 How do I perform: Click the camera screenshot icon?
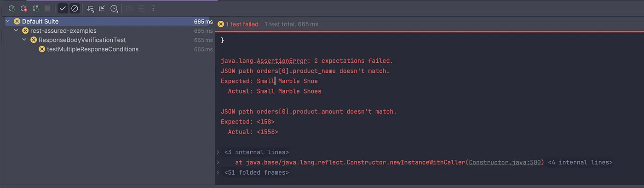click(129, 8)
